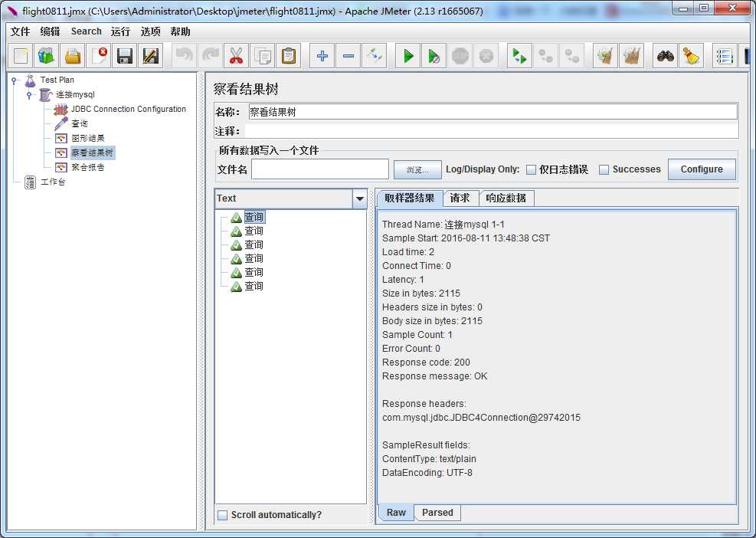Click the 浏览... browse button
This screenshot has width=756, height=538.
pyautogui.click(x=417, y=170)
